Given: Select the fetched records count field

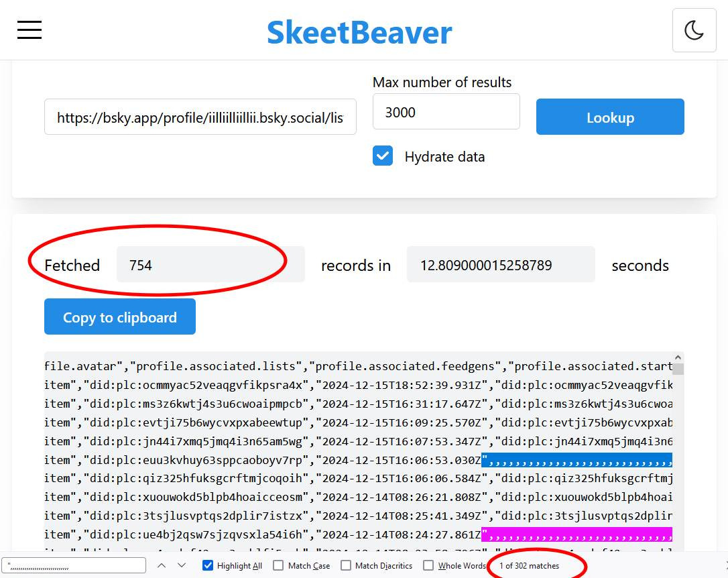Looking at the screenshot, I should (x=210, y=265).
